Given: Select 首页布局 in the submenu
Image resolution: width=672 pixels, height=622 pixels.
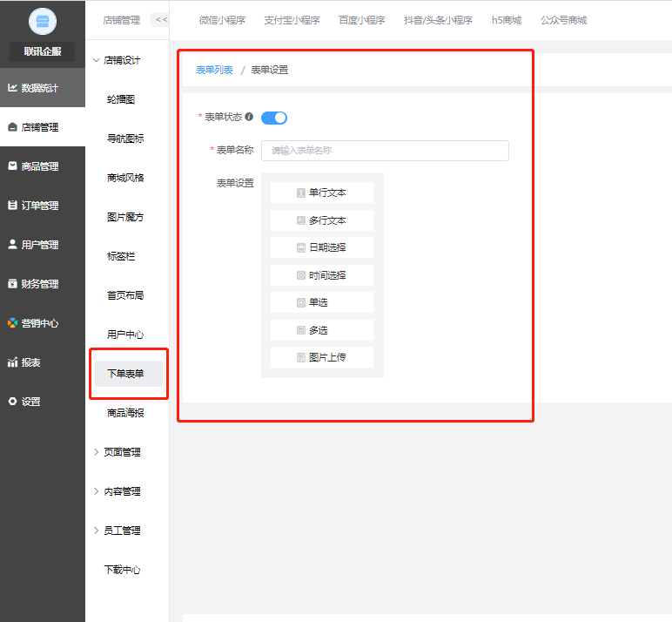Looking at the screenshot, I should pyautogui.click(x=125, y=295).
